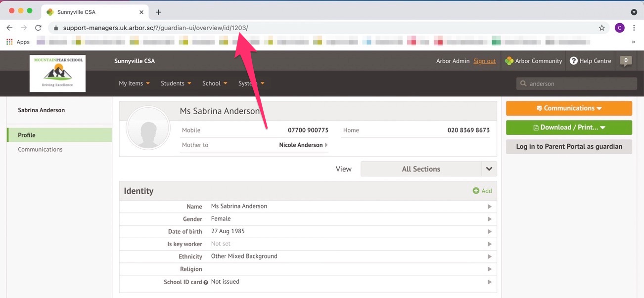Image resolution: width=644 pixels, height=298 pixels.
Task: Open the Students menu
Action: coord(176,84)
